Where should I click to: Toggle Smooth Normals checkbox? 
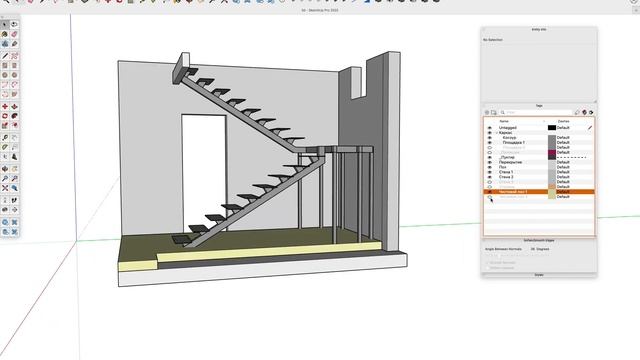click(x=487, y=263)
